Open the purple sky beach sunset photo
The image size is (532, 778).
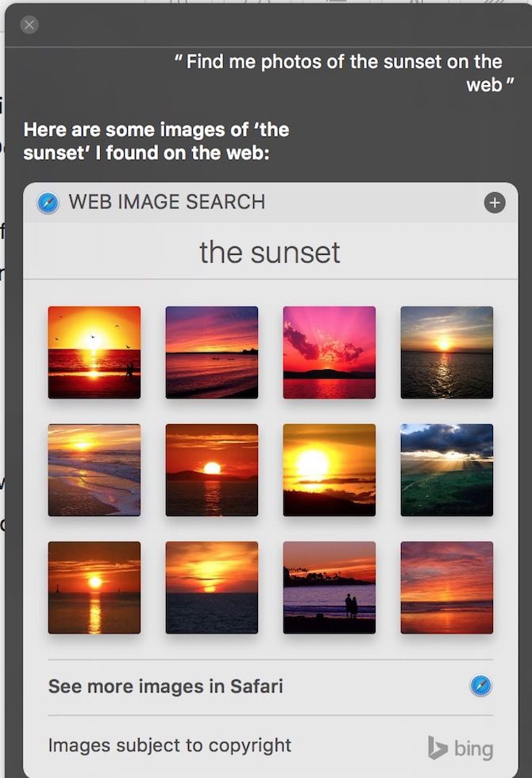click(212, 352)
